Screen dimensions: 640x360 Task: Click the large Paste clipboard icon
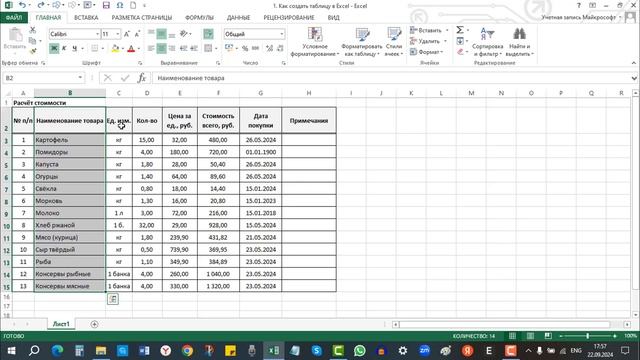point(15,35)
